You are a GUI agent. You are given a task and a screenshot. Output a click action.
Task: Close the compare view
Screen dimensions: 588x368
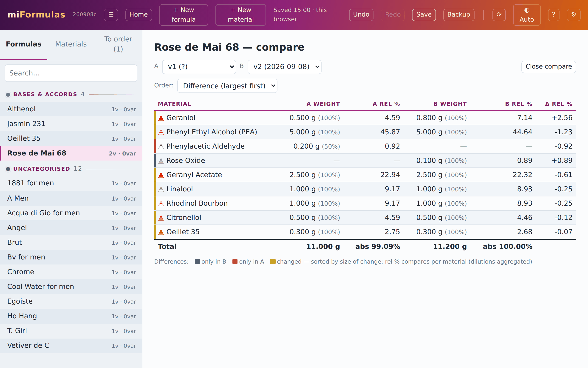[x=548, y=67]
